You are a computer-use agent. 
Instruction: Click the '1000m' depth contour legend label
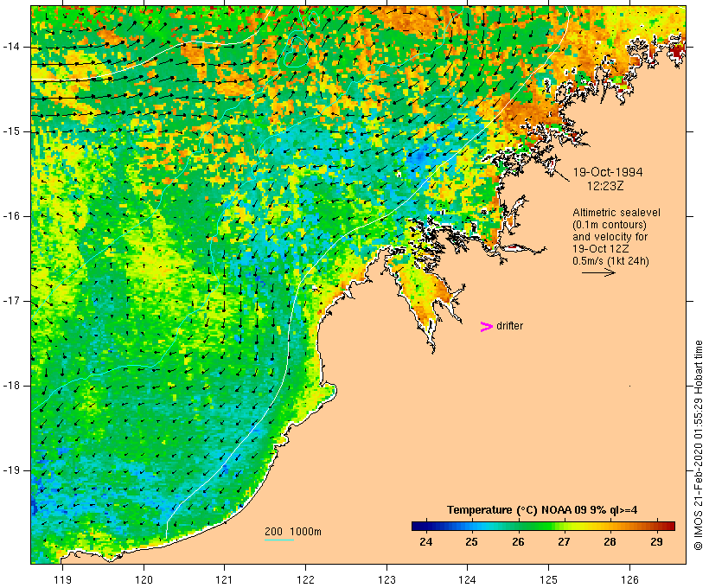[305, 532]
